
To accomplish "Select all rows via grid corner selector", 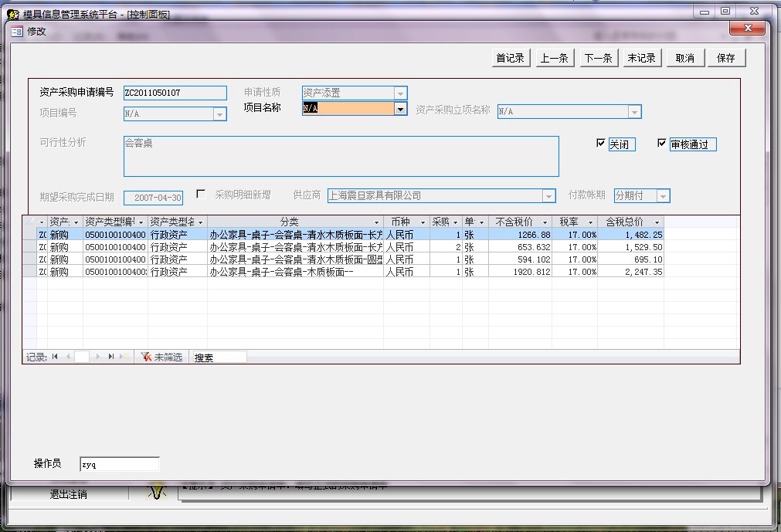I will pos(29,222).
